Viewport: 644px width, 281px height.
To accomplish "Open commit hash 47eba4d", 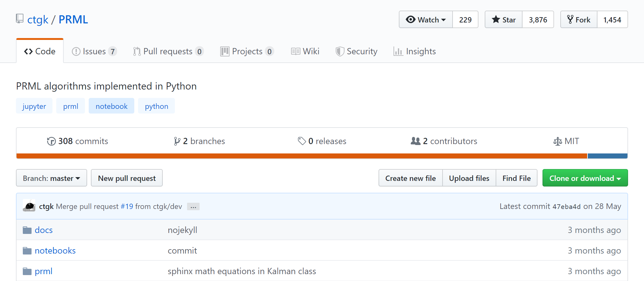I will [x=567, y=207].
